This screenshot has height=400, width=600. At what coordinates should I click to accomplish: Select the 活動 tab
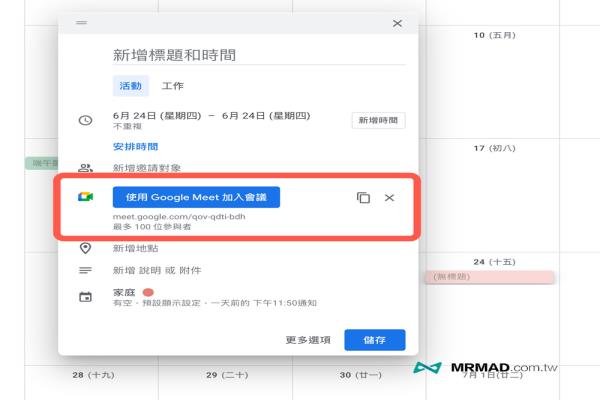[130, 86]
